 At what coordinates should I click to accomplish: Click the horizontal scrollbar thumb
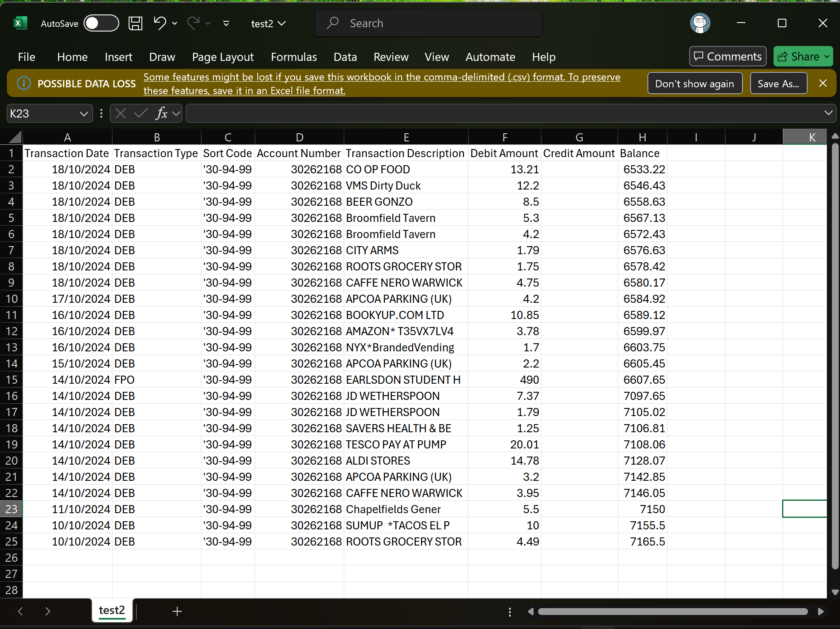672,612
